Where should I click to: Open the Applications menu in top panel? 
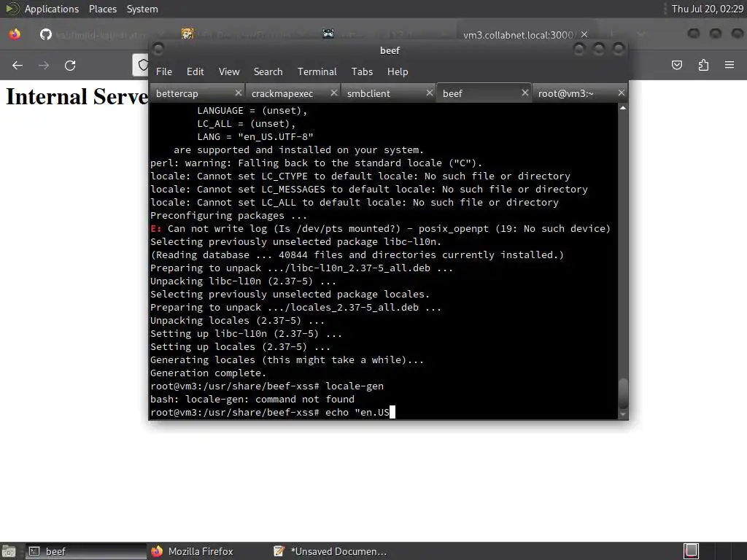pos(52,9)
